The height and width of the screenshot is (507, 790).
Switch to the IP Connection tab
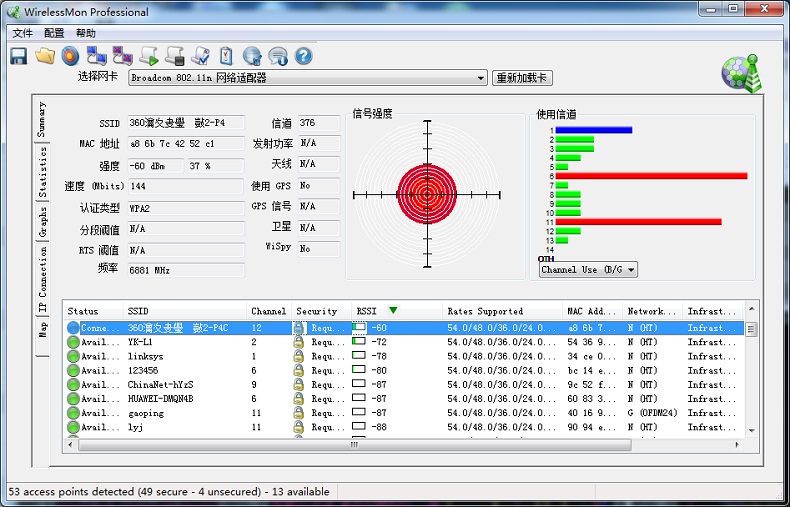(42, 279)
